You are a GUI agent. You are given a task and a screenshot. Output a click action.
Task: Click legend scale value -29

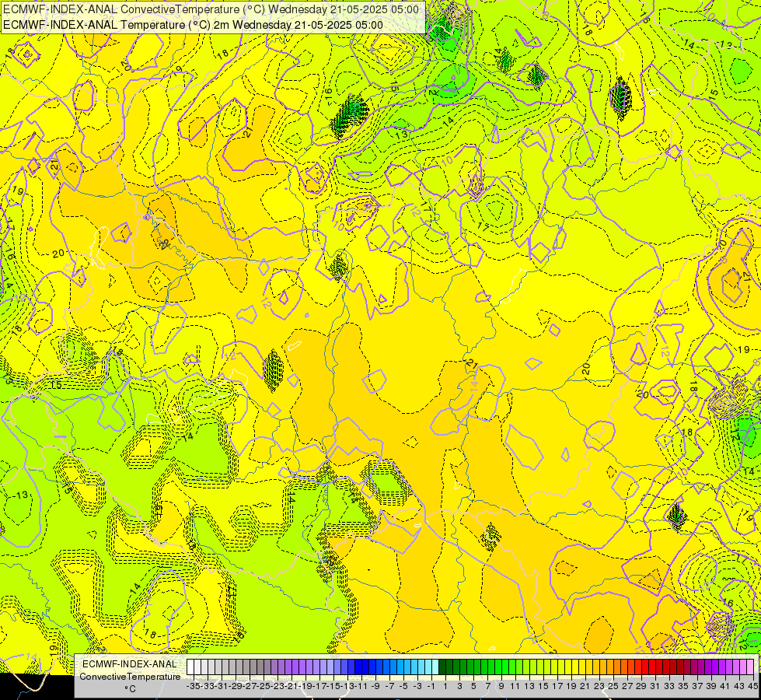point(236,686)
